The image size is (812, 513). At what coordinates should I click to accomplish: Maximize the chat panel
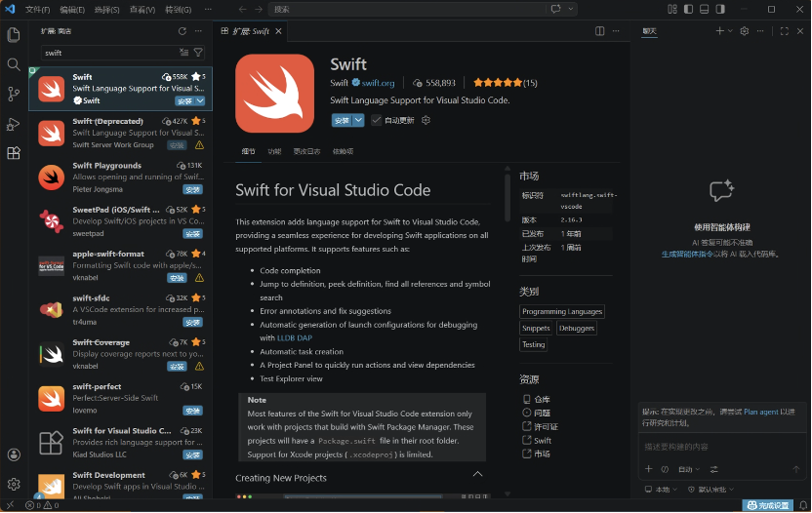tap(784, 31)
